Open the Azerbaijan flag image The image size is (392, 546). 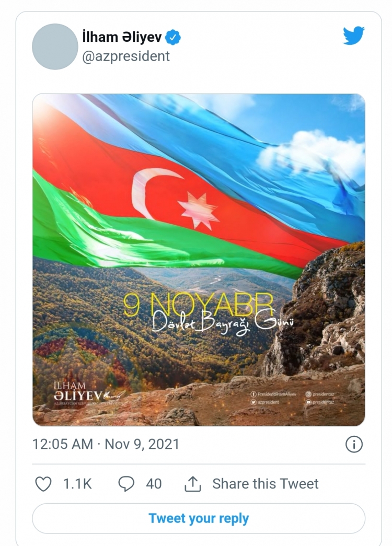click(x=199, y=260)
